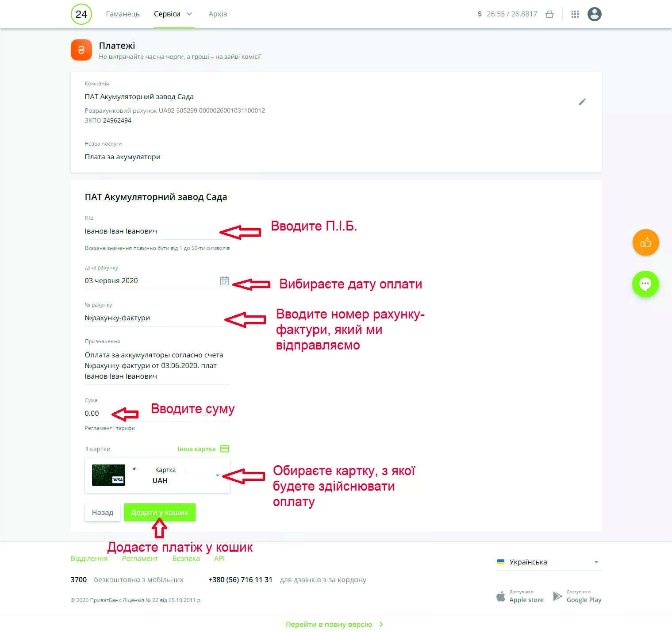
Task: Open the Регламент footer link
Action: tap(140, 559)
